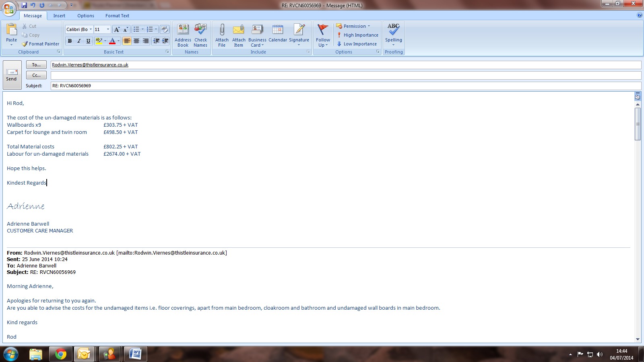Click the Cc... button
Screen dimensions: 644x362
coord(36,75)
